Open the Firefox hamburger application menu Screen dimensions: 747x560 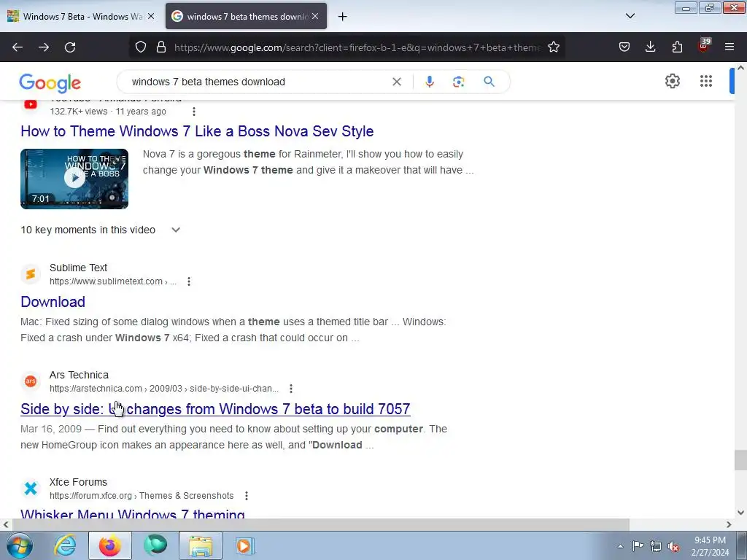pos(729,47)
